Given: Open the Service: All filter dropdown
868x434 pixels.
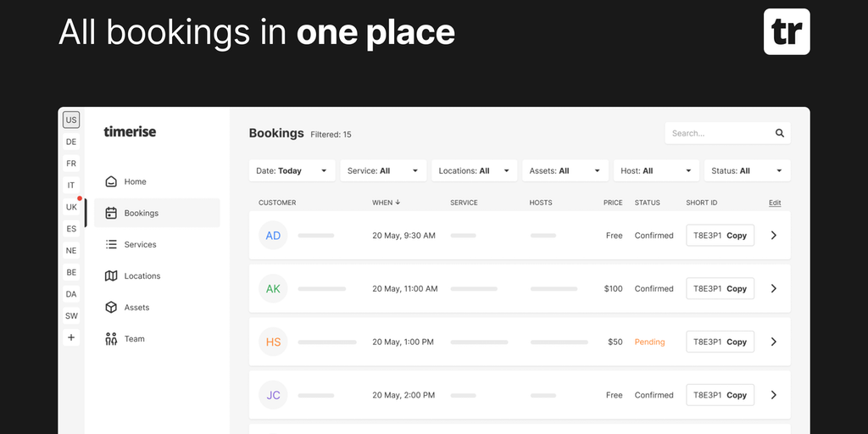Looking at the screenshot, I should tap(383, 170).
